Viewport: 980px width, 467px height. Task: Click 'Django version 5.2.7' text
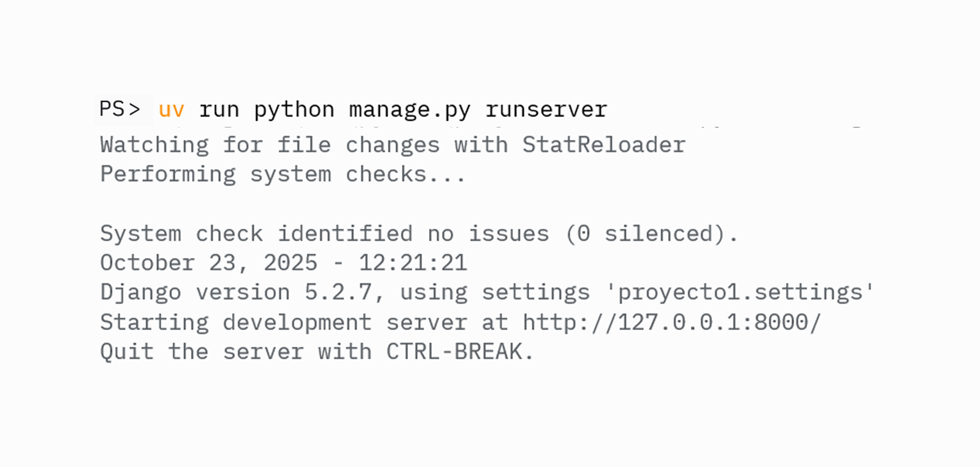[x=236, y=293]
